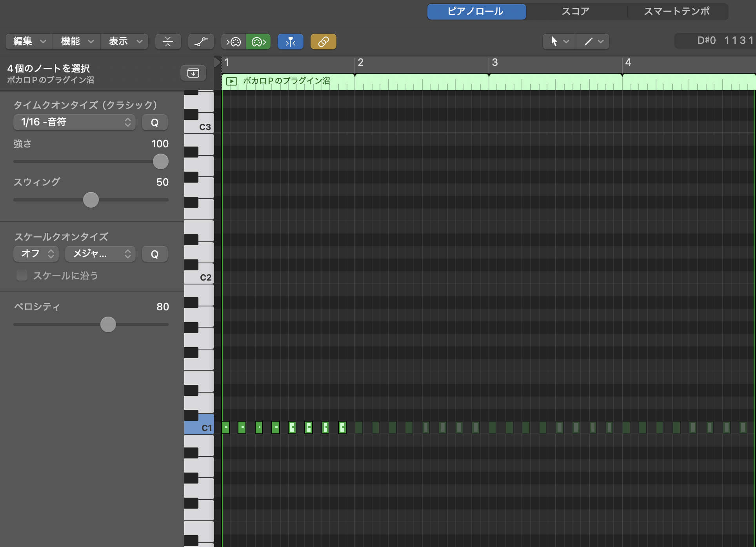Toggle the green MIDI Out button

(x=258, y=42)
